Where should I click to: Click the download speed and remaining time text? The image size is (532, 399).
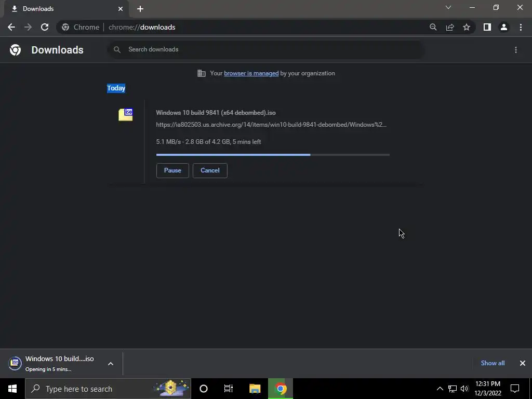(208, 142)
